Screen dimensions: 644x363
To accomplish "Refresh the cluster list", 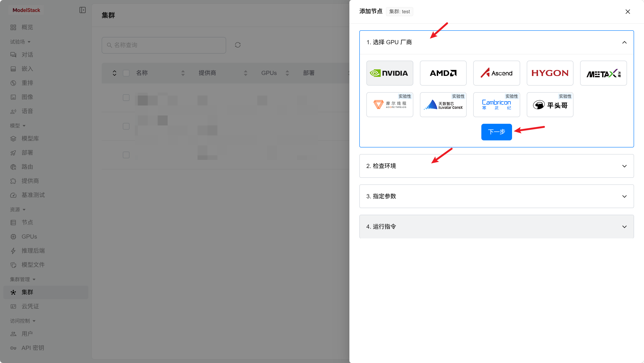I will click(238, 45).
